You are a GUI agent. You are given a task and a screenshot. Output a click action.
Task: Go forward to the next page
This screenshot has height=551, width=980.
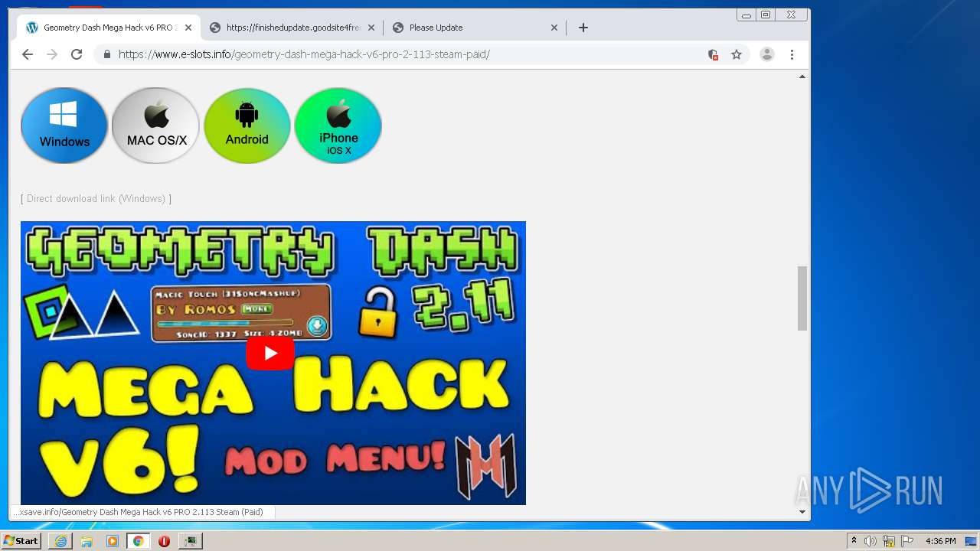click(x=52, y=54)
